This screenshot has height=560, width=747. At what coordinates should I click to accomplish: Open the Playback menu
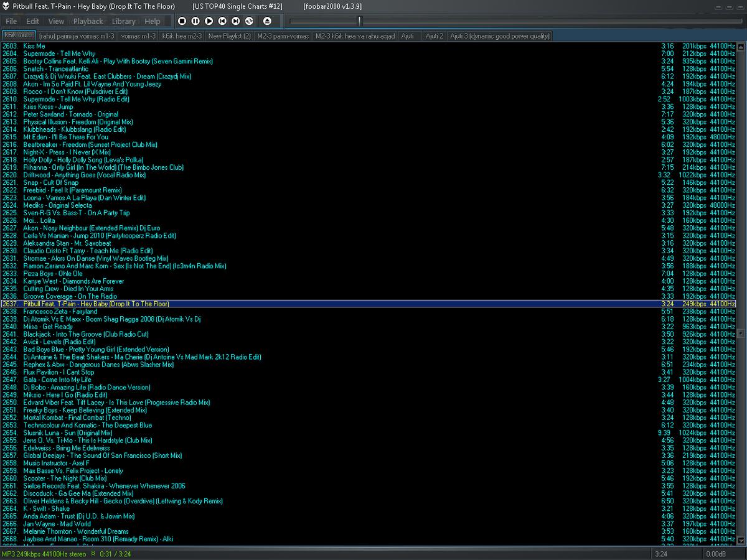coord(88,21)
